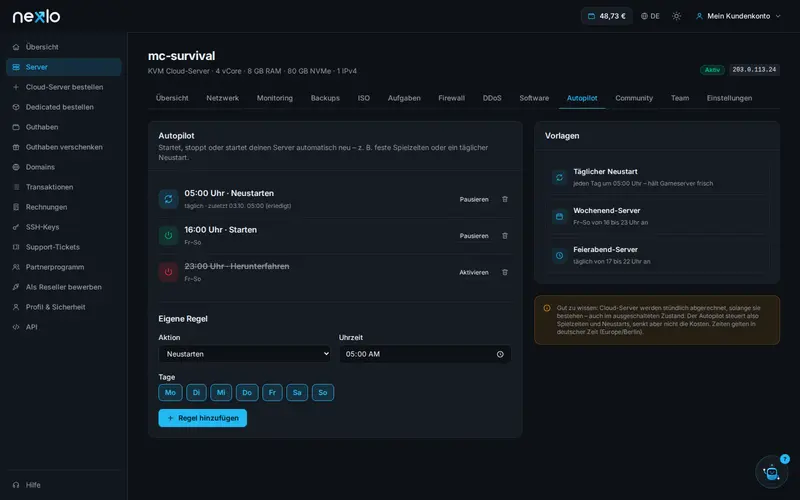Open the Software tab
The image size is (800, 500).
click(x=534, y=98)
